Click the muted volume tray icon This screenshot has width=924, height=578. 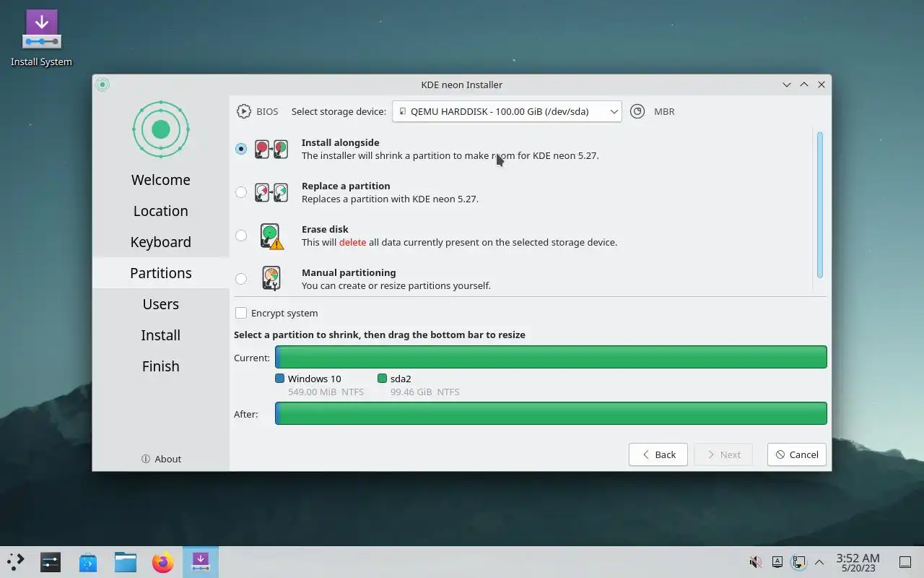click(x=756, y=561)
